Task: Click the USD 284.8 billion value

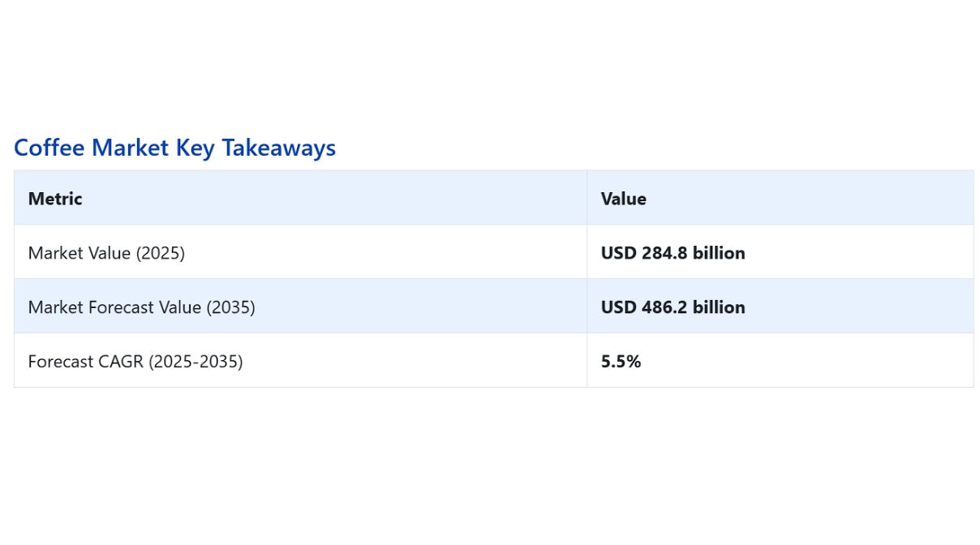Action: pyautogui.click(x=673, y=253)
